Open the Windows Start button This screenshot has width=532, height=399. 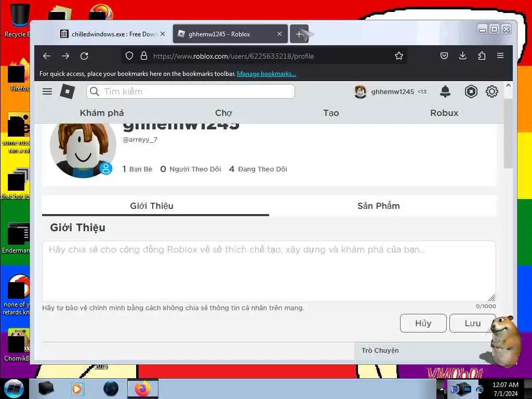pyautogui.click(x=14, y=389)
